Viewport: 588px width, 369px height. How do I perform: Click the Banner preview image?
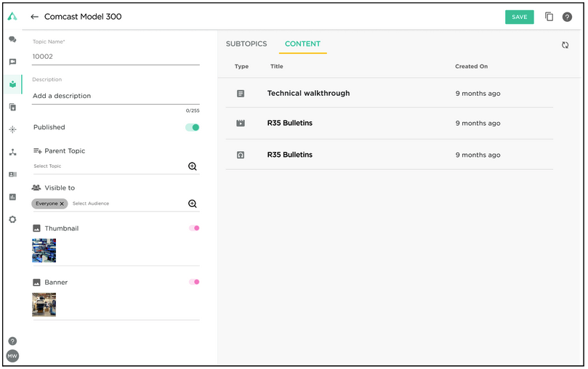click(x=44, y=305)
